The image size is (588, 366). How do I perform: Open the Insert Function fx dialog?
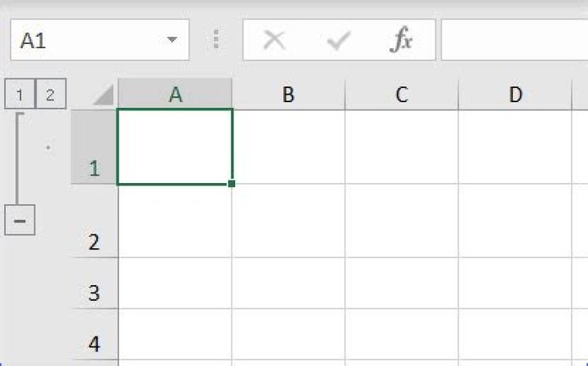pyautogui.click(x=401, y=41)
